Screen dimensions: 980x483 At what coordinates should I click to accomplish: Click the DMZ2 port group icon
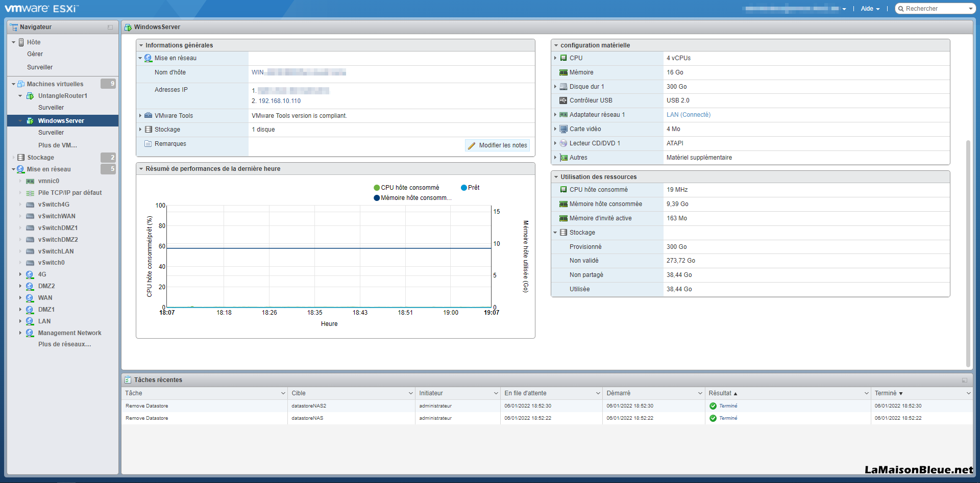pos(30,286)
